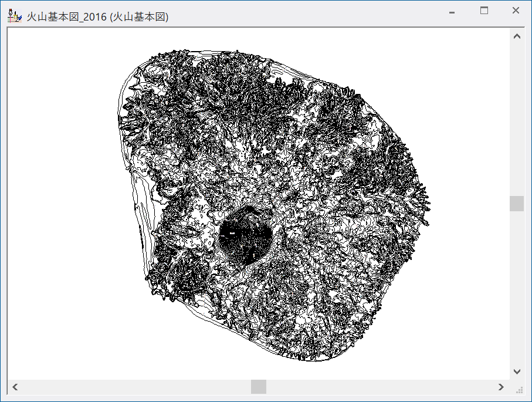The height and width of the screenshot is (402, 532).
Task: Click the 火山基本図_2016 title bar text
Action: point(98,16)
